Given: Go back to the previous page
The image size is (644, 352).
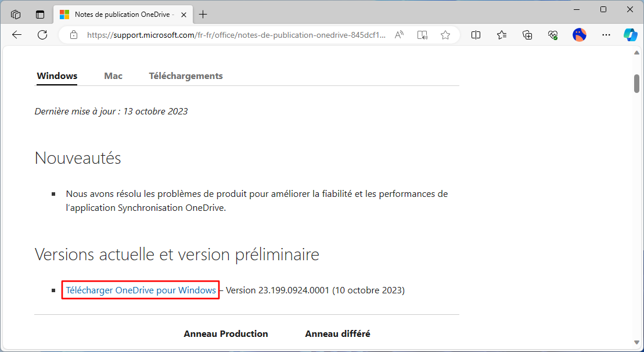Looking at the screenshot, I should pos(17,35).
